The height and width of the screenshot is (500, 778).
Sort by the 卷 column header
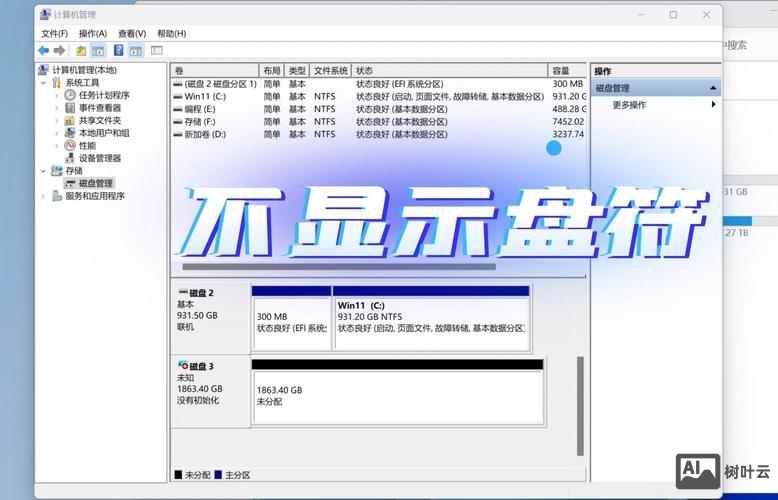point(215,70)
